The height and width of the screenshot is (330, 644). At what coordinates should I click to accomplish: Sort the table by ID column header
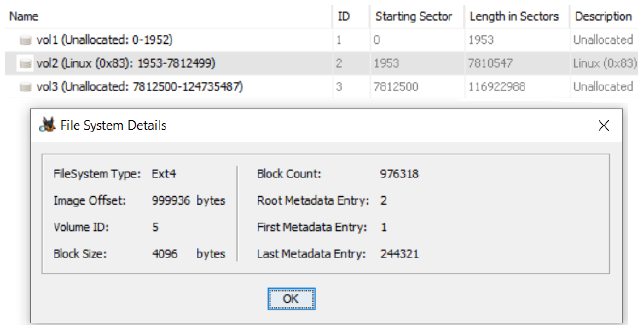pos(344,16)
